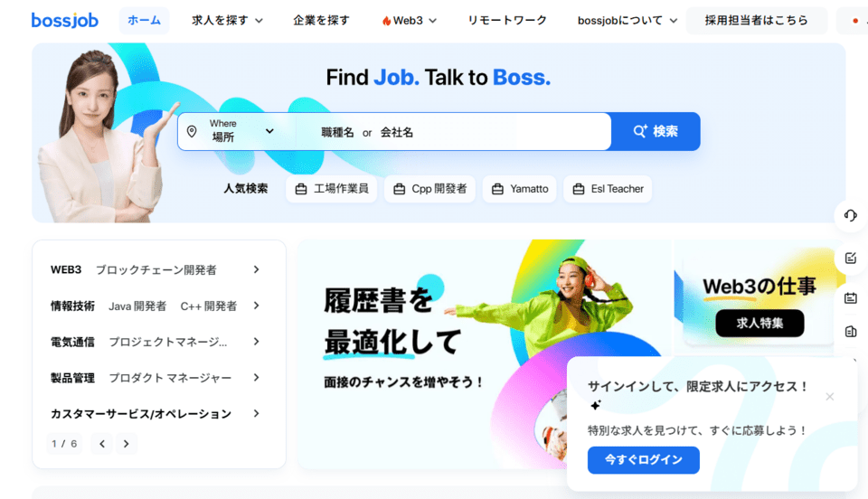
Task: Expand the bossjobについて menu
Action: 627,21
